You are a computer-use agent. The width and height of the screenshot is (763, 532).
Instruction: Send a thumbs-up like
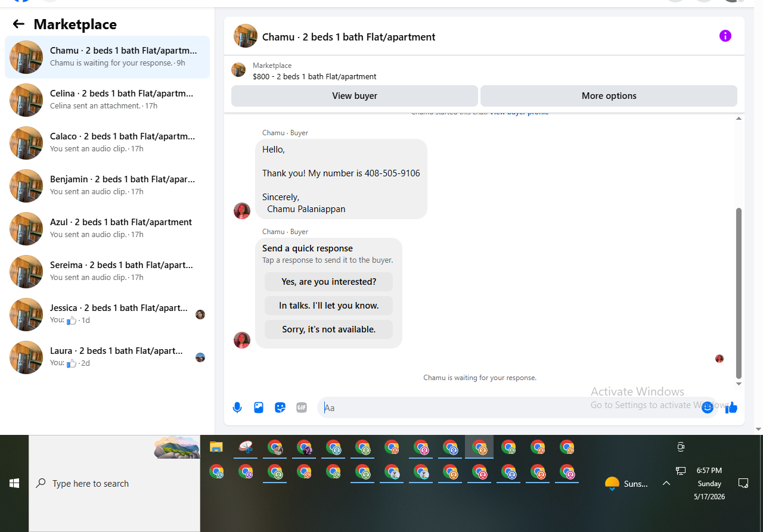click(732, 407)
